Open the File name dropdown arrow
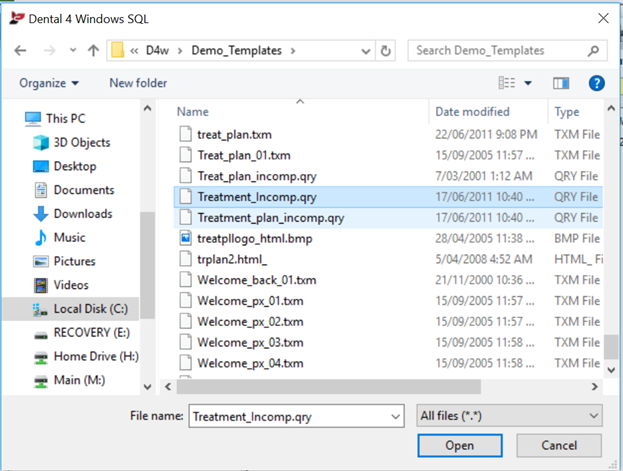 click(395, 417)
